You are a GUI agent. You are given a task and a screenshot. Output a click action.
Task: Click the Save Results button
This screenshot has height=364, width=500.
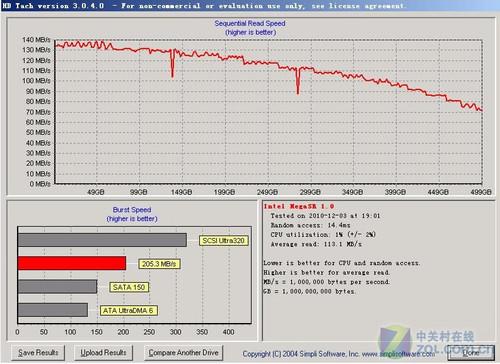(38, 353)
